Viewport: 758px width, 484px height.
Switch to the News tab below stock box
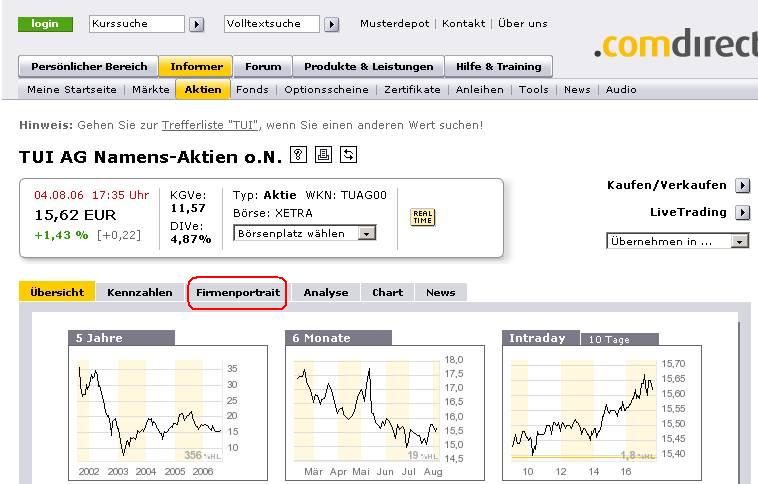(440, 293)
